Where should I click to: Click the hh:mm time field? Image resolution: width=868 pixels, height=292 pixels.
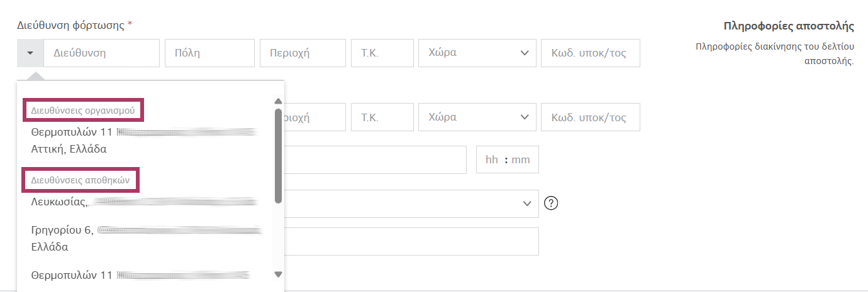point(508,160)
